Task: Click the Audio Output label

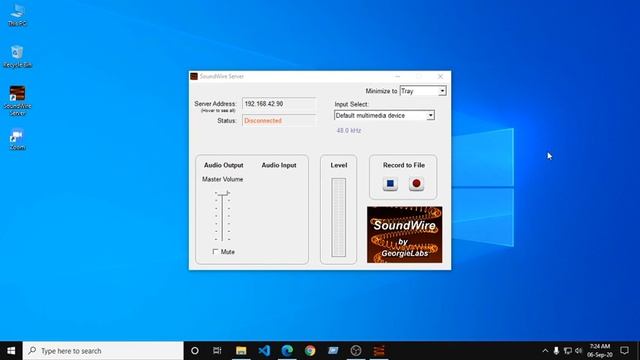Action: [x=224, y=165]
